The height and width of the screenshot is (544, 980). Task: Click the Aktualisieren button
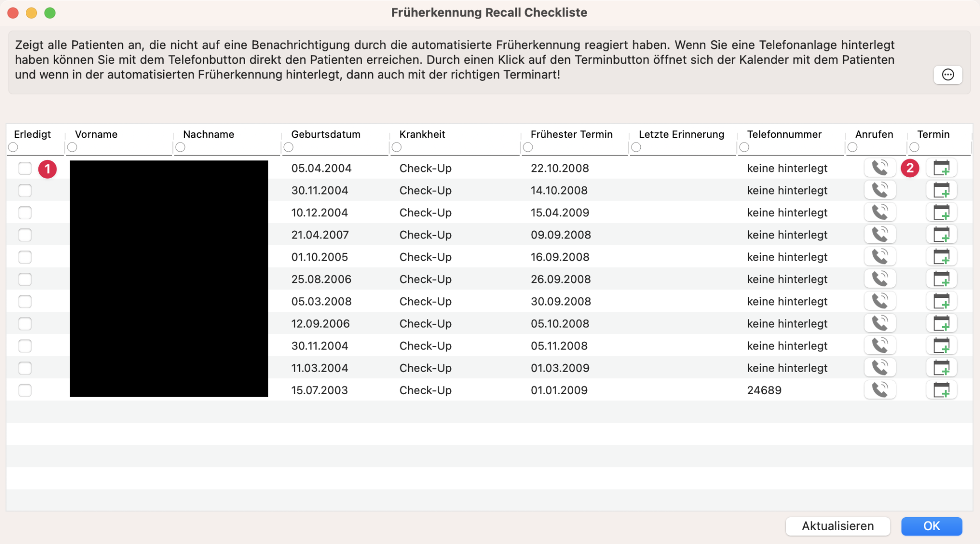(x=838, y=526)
